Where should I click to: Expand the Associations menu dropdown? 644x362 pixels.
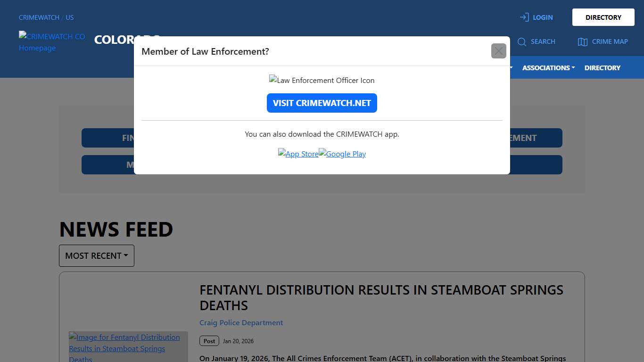[x=548, y=68]
